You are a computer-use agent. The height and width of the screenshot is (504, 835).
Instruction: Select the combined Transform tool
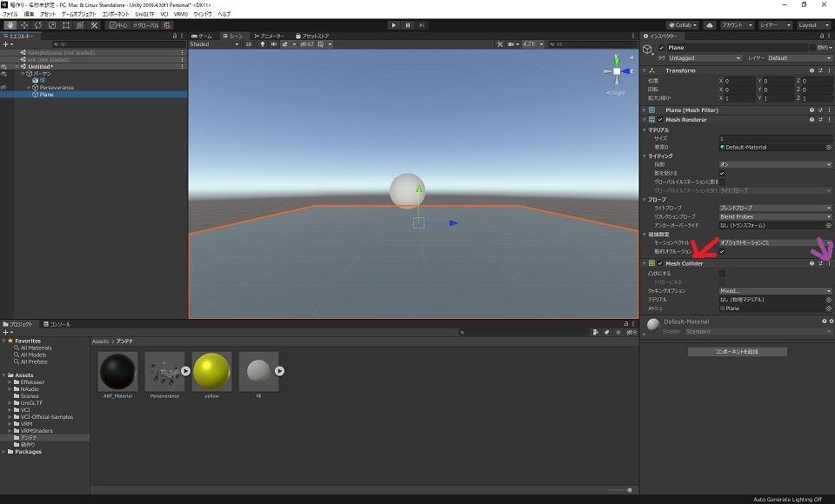(x=80, y=25)
